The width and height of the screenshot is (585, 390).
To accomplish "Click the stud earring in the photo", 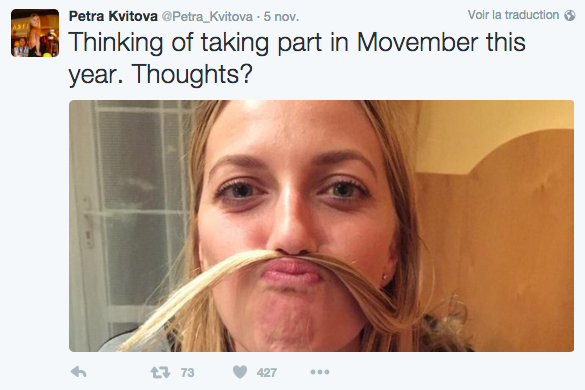I will pyautogui.click(x=385, y=277).
